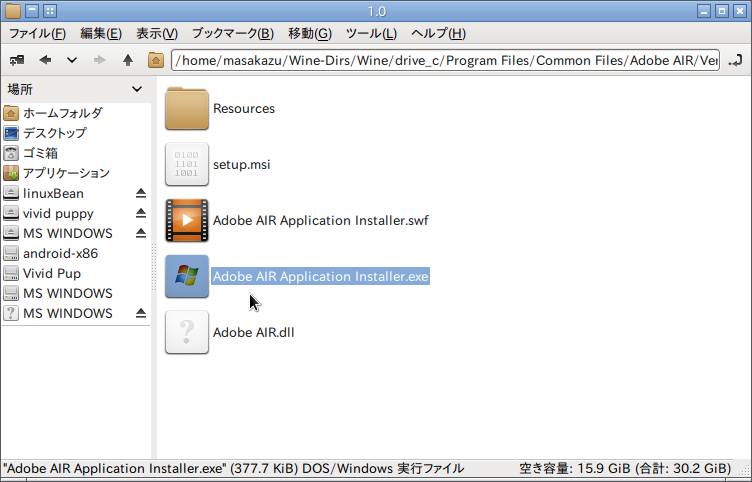Open the ブックマーク(B) menu

point(233,34)
